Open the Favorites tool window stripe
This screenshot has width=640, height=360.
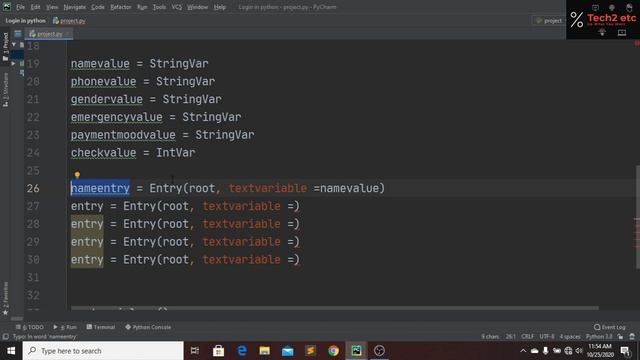[x=5, y=299]
